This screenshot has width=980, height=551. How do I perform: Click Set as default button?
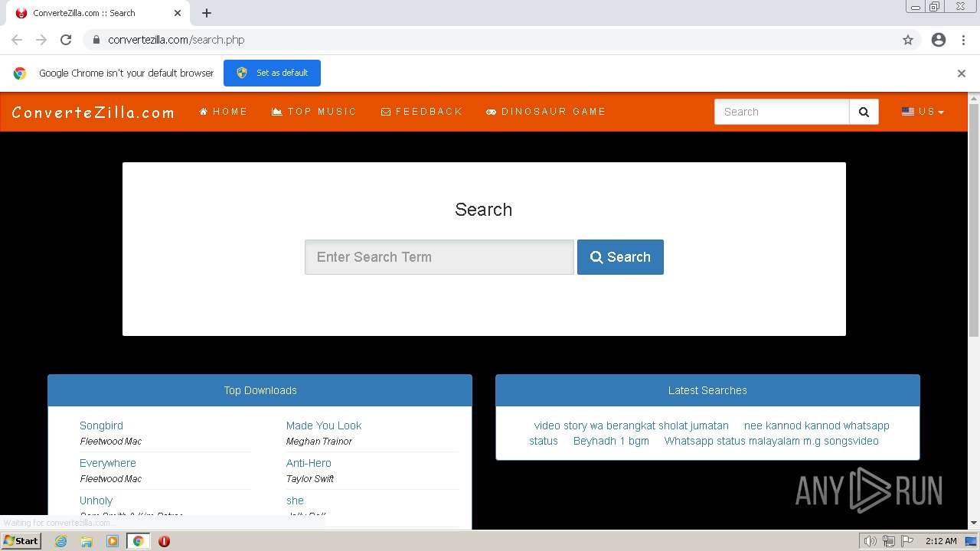click(x=272, y=73)
